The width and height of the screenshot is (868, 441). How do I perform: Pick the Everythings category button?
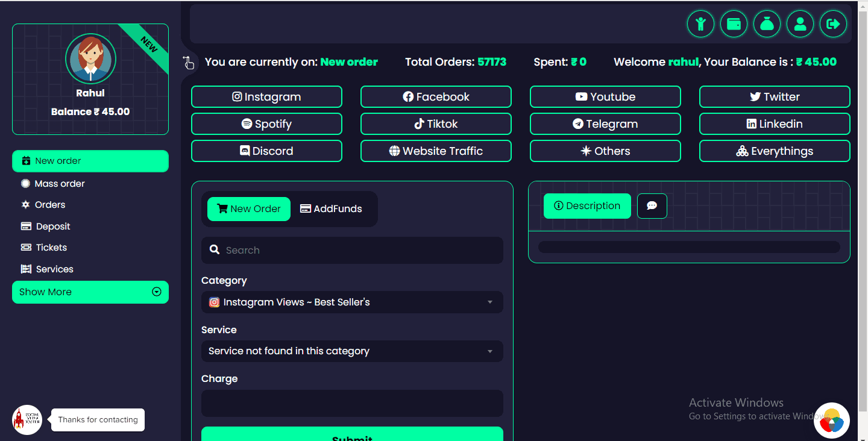point(775,151)
